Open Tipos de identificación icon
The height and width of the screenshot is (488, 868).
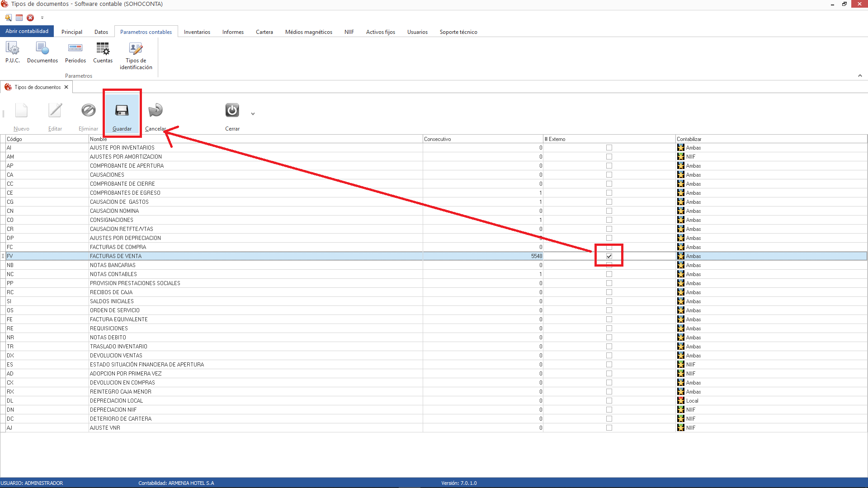point(136,56)
